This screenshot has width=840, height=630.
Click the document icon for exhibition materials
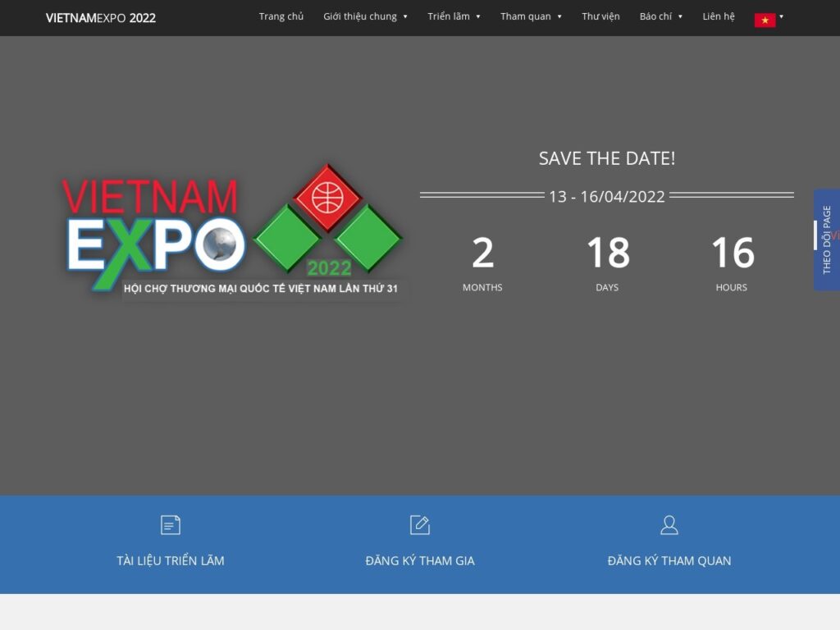tap(171, 525)
